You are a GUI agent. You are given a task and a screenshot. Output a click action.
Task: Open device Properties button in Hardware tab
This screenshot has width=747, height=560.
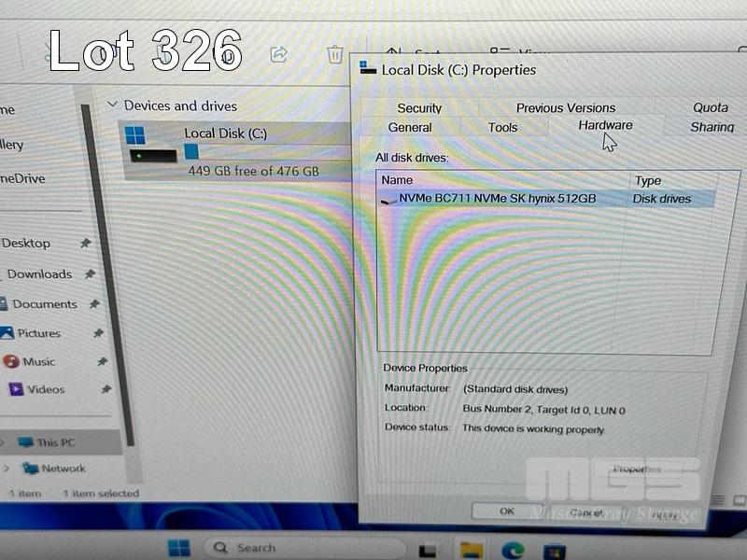coord(638,469)
